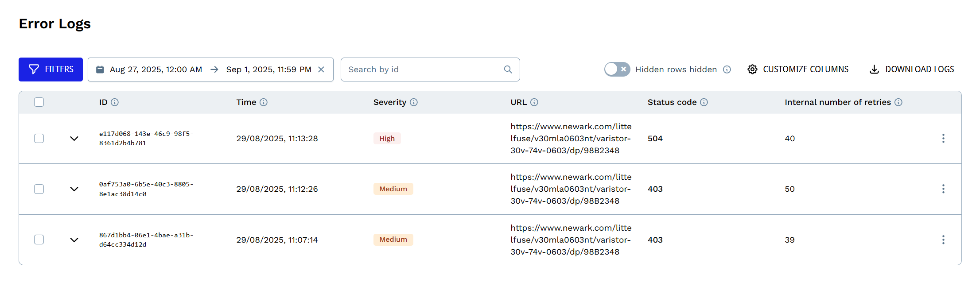Click the Search by id input field
Viewport: 980px width, 290px height.
point(423,70)
